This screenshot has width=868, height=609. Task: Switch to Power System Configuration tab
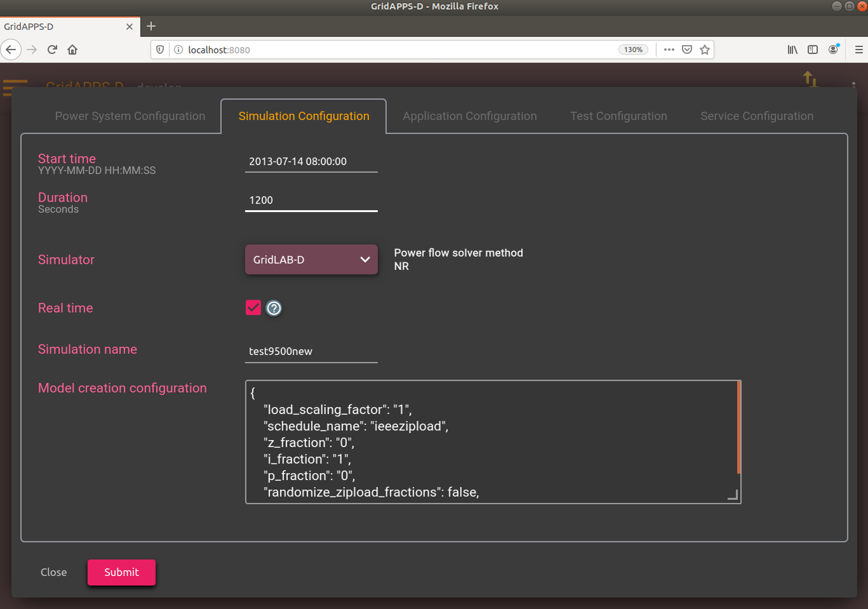tap(130, 116)
